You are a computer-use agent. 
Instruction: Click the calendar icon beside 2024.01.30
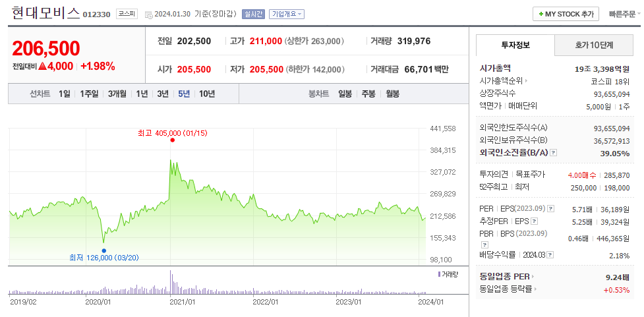tap(149, 14)
